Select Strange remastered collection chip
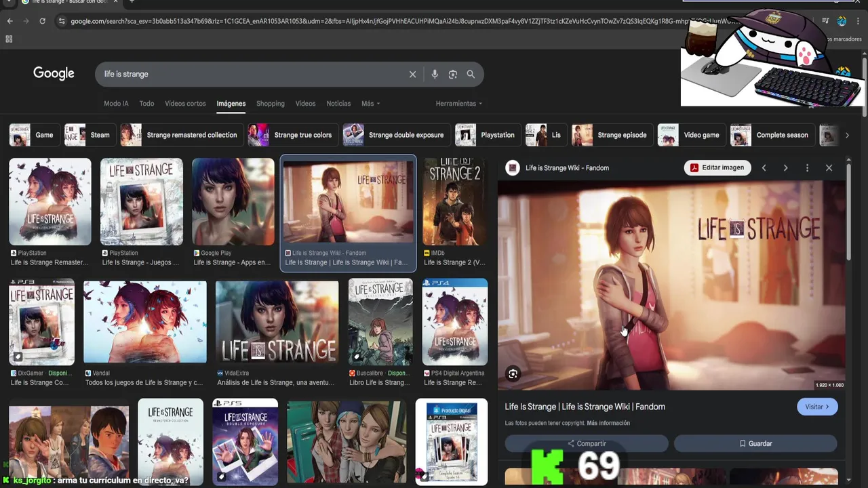 point(180,135)
